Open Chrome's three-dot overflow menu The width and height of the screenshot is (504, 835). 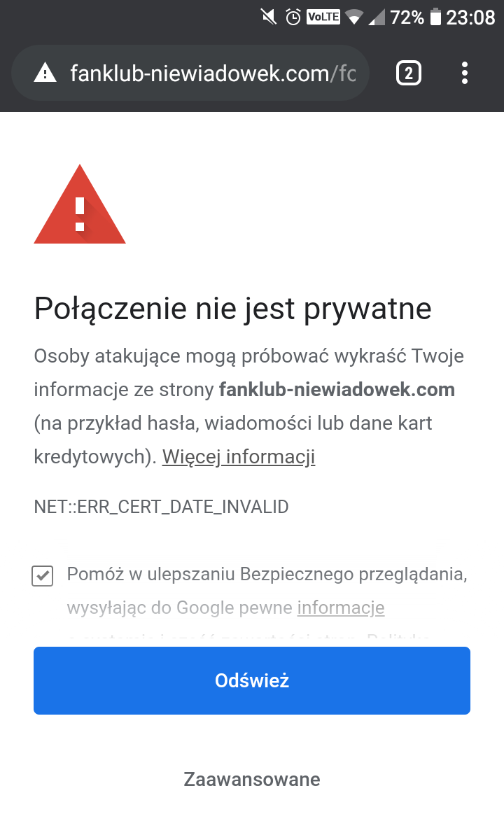[465, 73]
